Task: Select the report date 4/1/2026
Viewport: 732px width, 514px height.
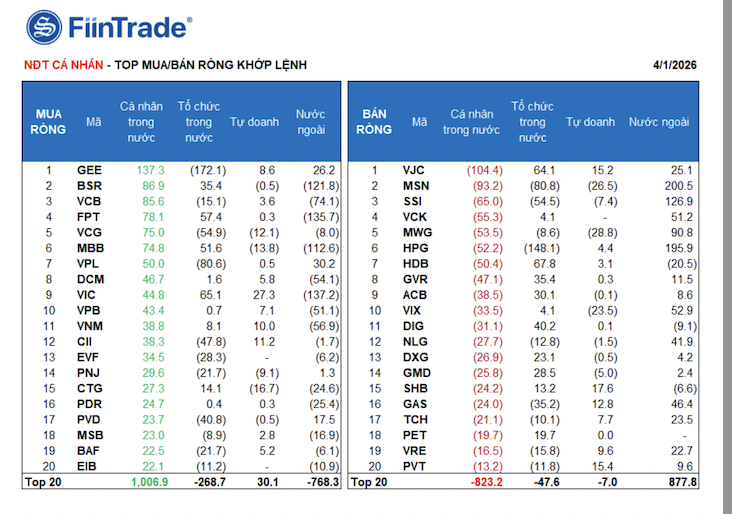Action: point(675,65)
